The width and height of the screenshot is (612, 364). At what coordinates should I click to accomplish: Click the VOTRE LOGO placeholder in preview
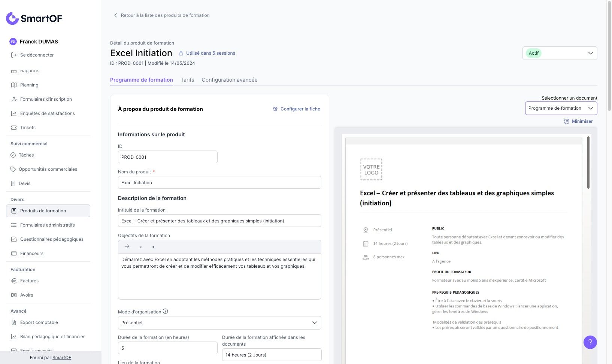pyautogui.click(x=371, y=170)
